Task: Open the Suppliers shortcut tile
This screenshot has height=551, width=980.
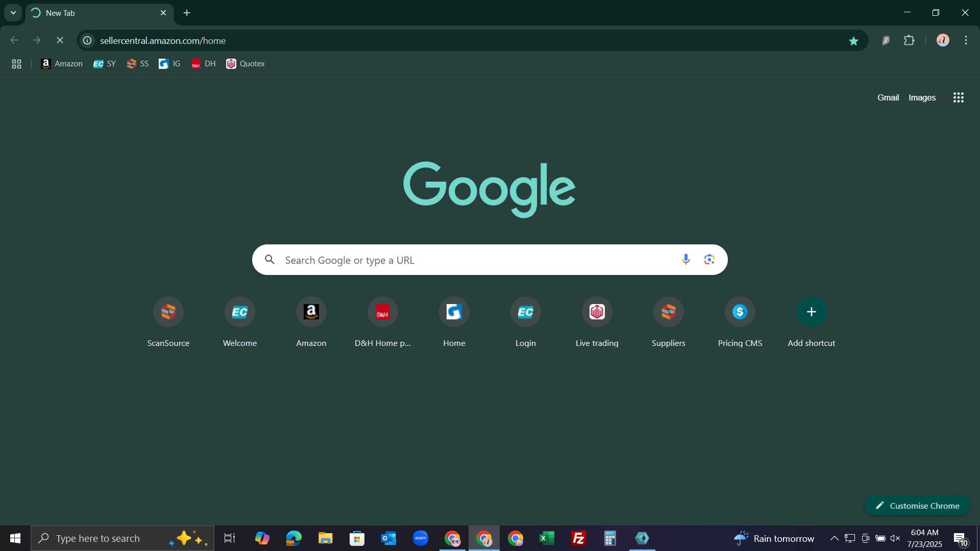Action: tap(669, 322)
